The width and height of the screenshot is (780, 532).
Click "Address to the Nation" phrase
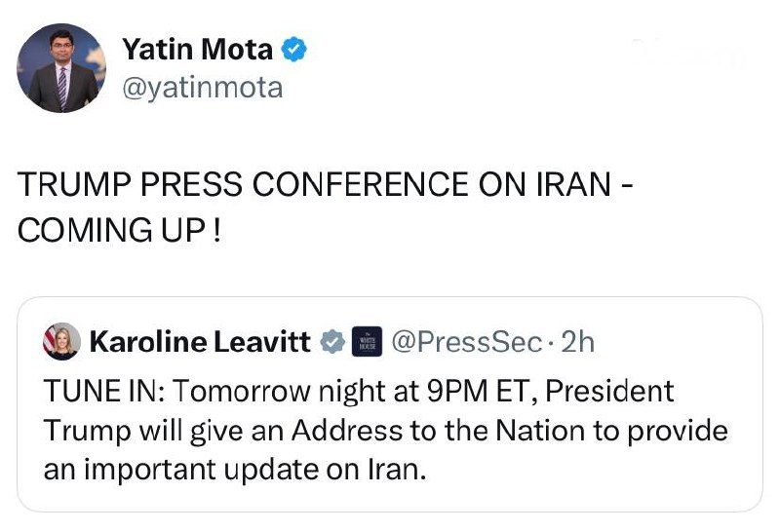click(395, 431)
